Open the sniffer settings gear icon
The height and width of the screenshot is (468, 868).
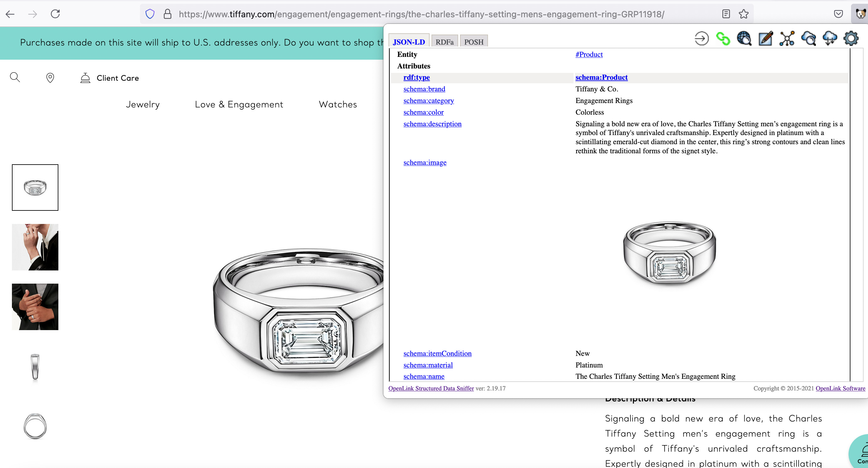[x=851, y=39]
